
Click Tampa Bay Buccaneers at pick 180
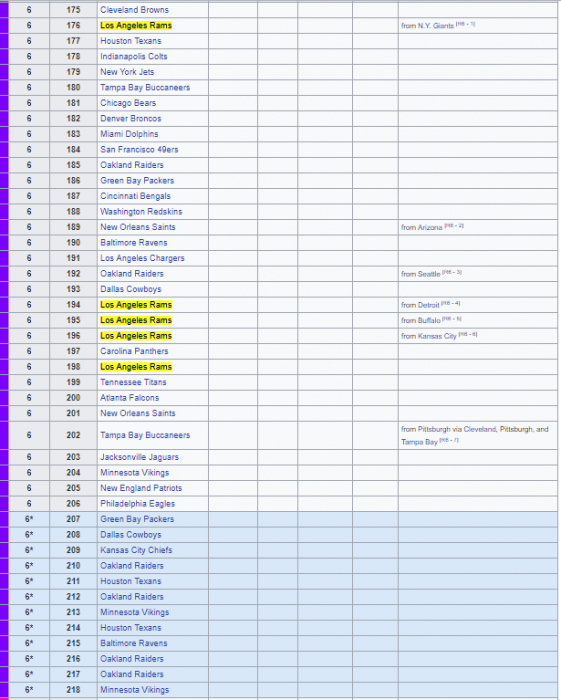click(x=145, y=88)
